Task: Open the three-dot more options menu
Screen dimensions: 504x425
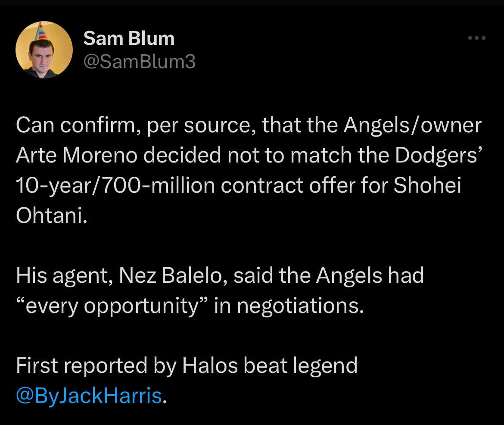Action: click(477, 38)
